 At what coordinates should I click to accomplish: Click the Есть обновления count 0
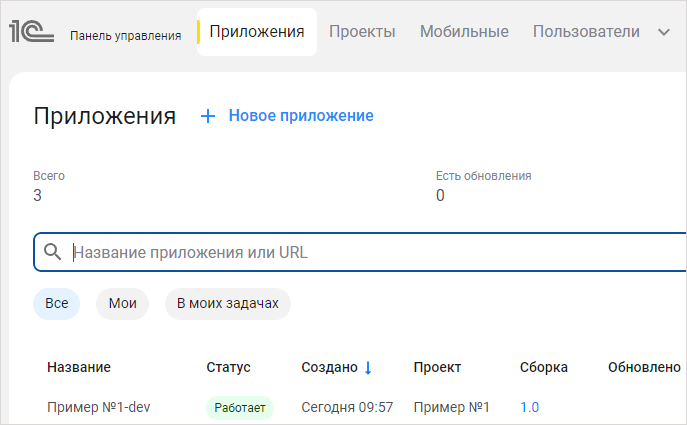click(440, 195)
